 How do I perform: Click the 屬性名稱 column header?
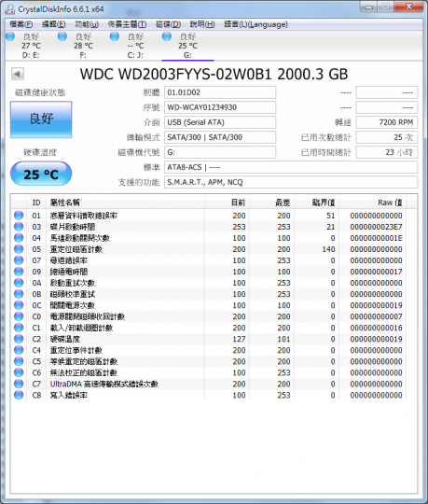pyautogui.click(x=125, y=203)
